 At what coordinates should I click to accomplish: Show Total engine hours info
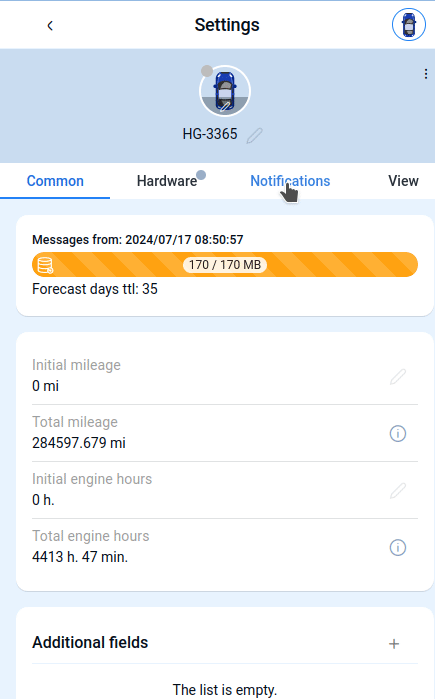tap(398, 547)
